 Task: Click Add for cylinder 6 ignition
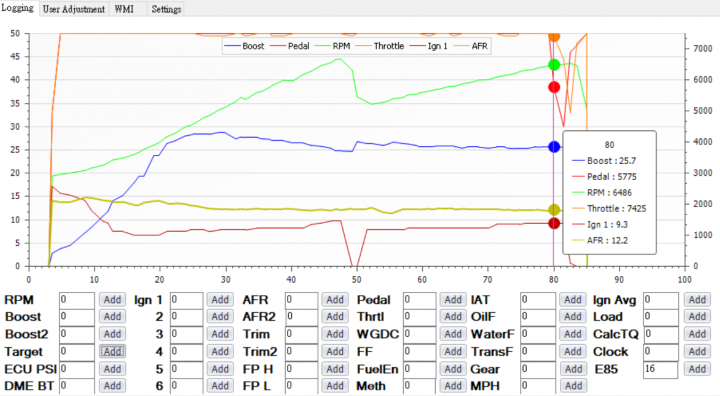coord(220,386)
